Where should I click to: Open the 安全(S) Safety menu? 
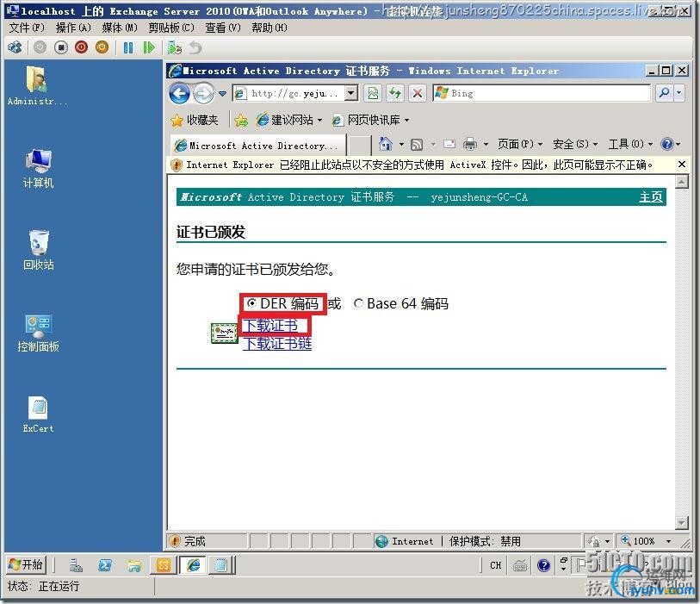pyautogui.click(x=575, y=144)
